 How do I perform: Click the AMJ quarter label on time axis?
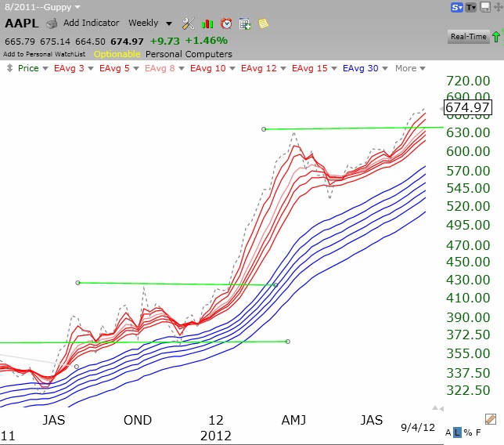tap(293, 420)
